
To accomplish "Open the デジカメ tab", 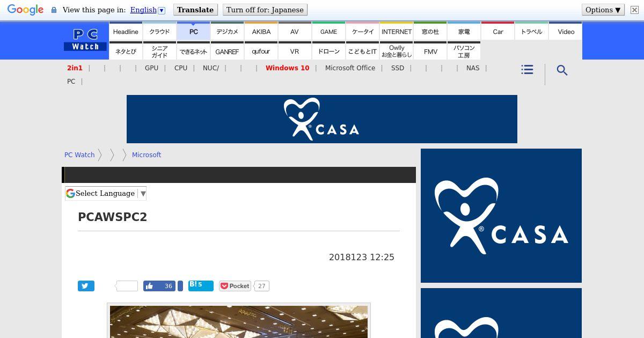I will 227,32.
